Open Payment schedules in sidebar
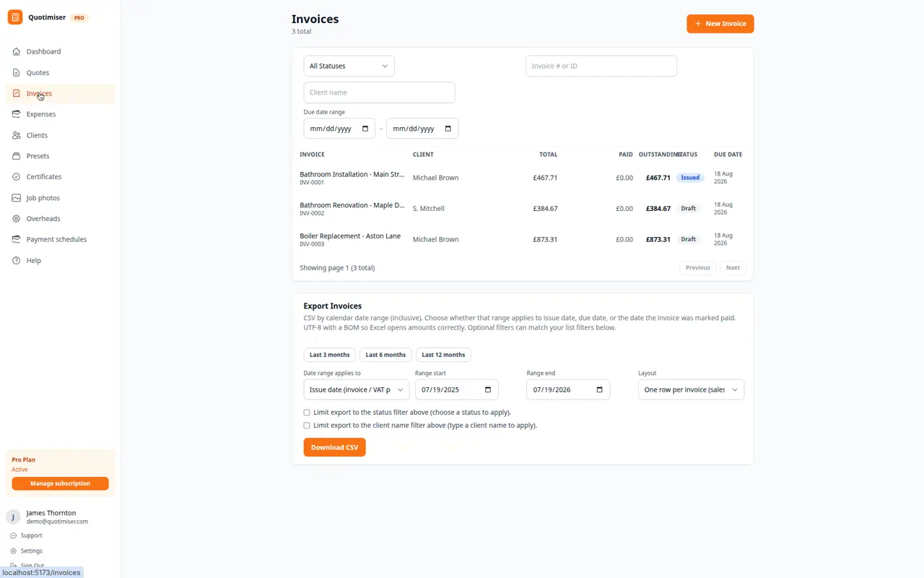Image resolution: width=924 pixels, height=578 pixels. tap(60, 239)
